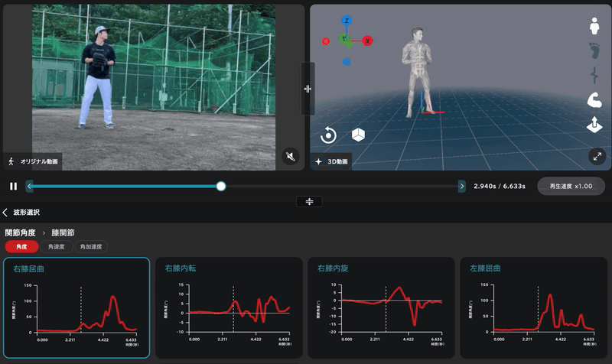This screenshot has width=612, height=364.
Task: Select the 角加速度 option
Action: coord(91,246)
